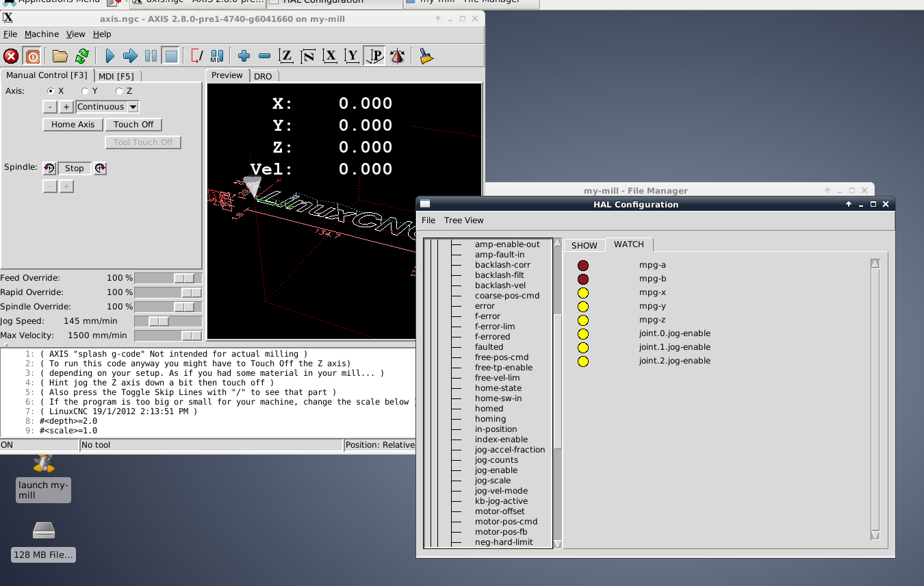Select jog-enable in the HAL pin tree

(496, 470)
